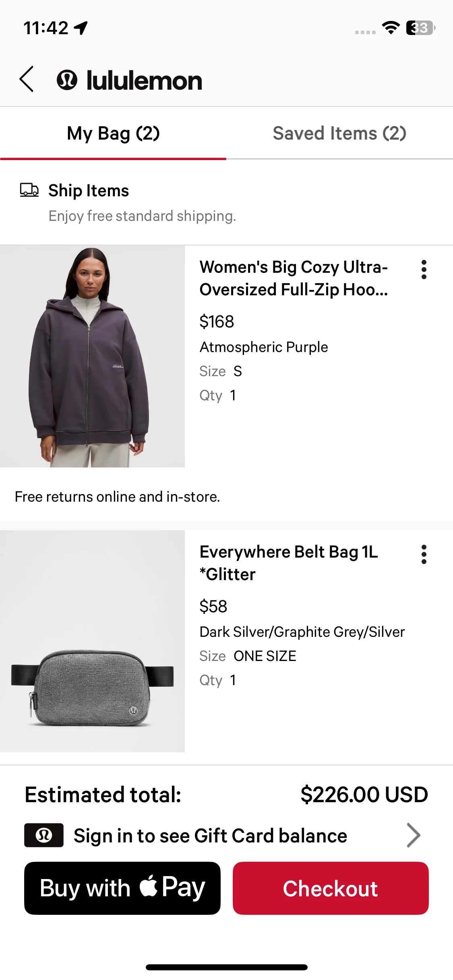Tap the shipping truck icon

[29, 190]
